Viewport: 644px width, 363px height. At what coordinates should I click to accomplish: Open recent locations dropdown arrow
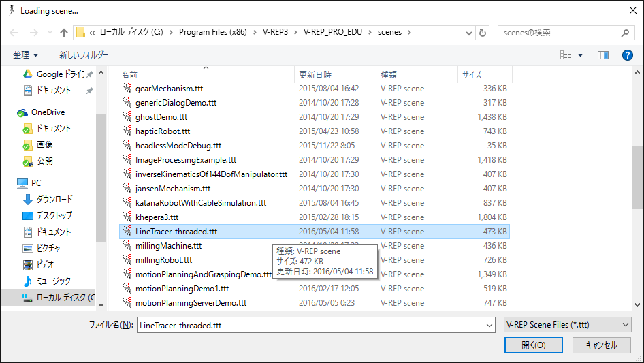pos(50,33)
